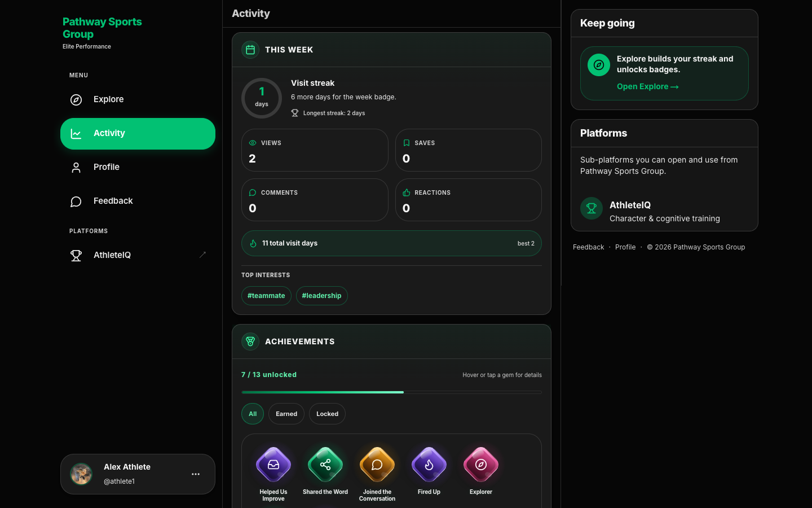Open AthleteIQ under sidebar Platforms

(138, 256)
